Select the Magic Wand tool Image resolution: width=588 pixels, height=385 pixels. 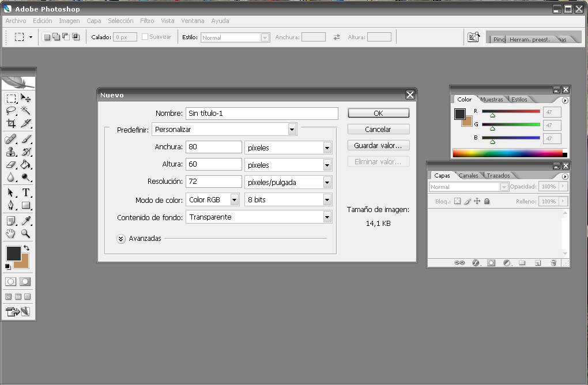click(x=25, y=111)
